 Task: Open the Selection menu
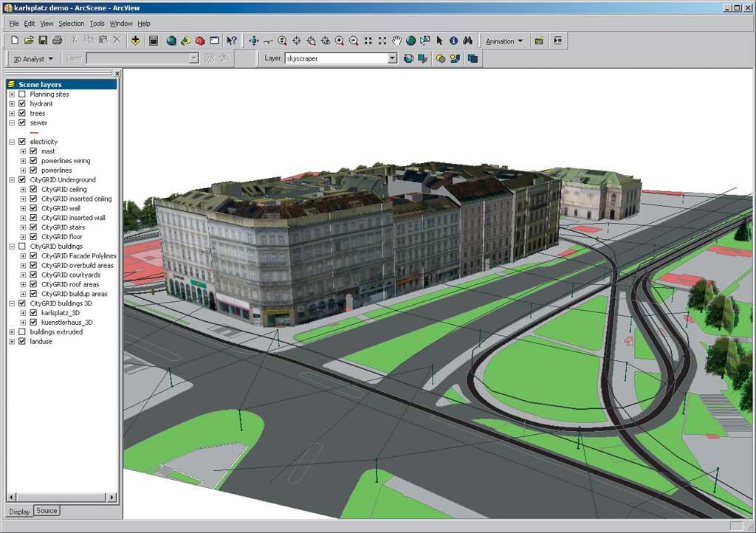[x=72, y=23]
